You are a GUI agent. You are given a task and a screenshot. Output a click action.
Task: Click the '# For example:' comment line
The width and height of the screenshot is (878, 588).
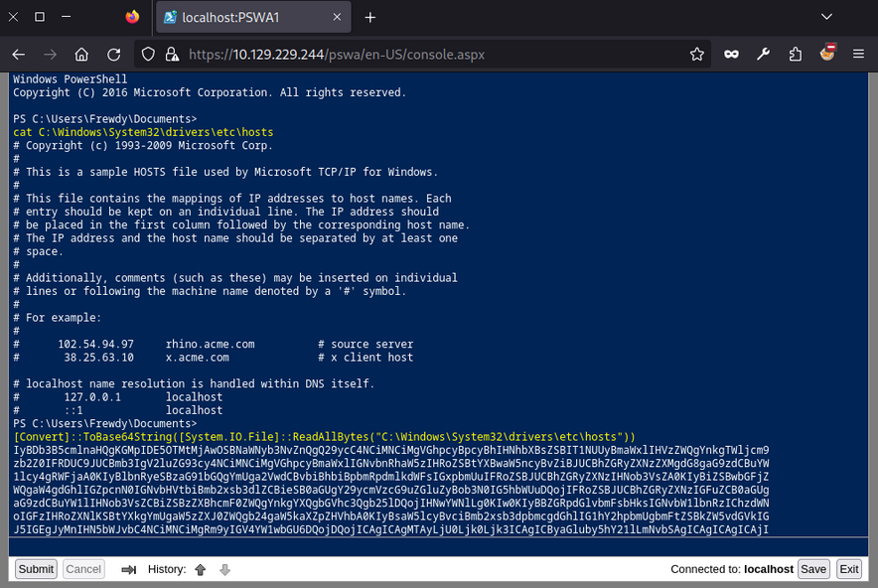point(58,318)
